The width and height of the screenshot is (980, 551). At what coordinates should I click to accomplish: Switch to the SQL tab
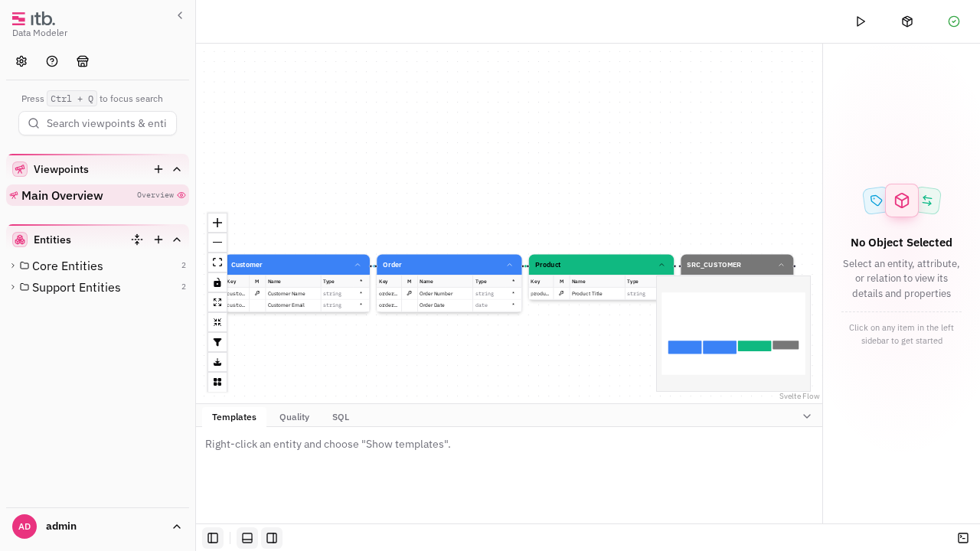pos(341,417)
